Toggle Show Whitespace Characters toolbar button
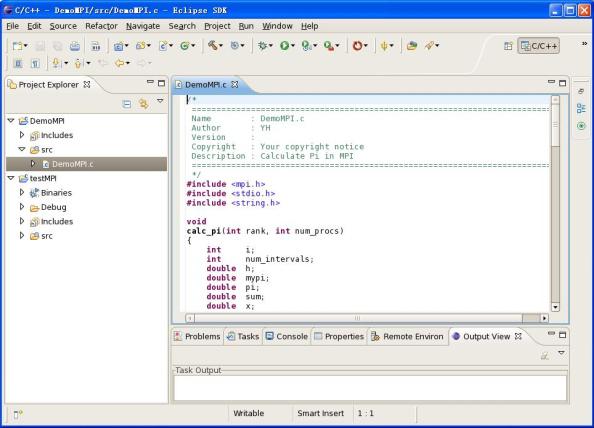The image size is (594, 428). coord(35,63)
